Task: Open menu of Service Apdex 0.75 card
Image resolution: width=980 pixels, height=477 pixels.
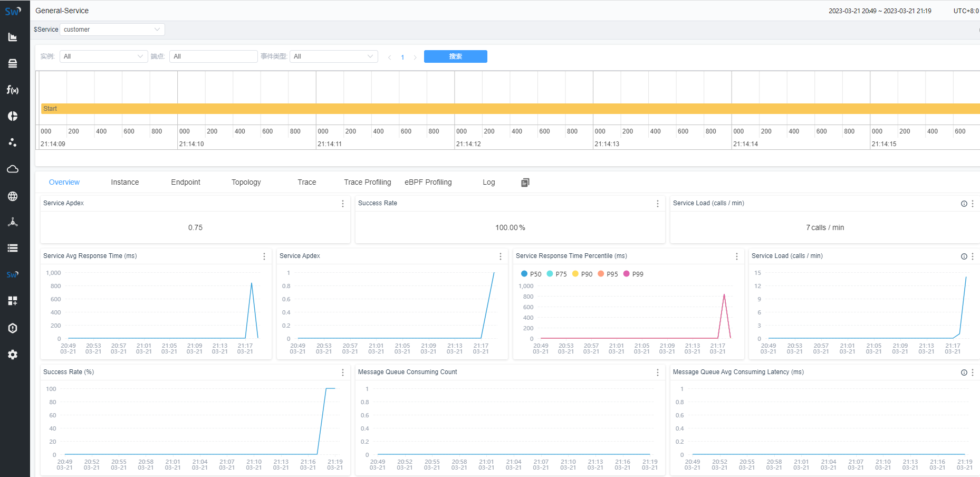Action: click(x=343, y=204)
